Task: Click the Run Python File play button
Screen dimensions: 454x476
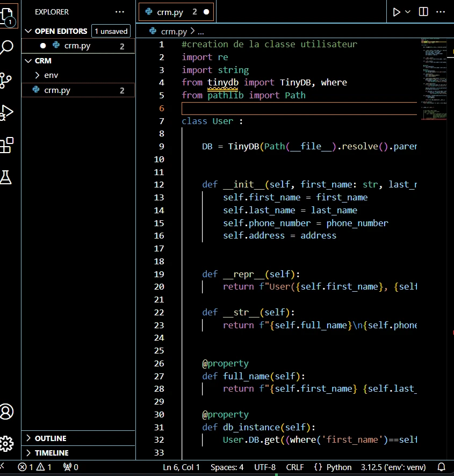Action: click(x=397, y=12)
